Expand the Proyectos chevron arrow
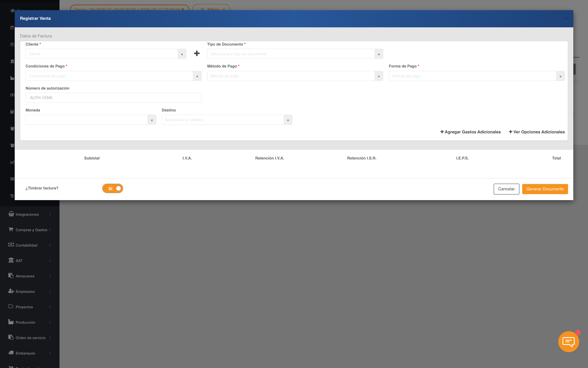Screen dimensions: 588x368 [50, 307]
